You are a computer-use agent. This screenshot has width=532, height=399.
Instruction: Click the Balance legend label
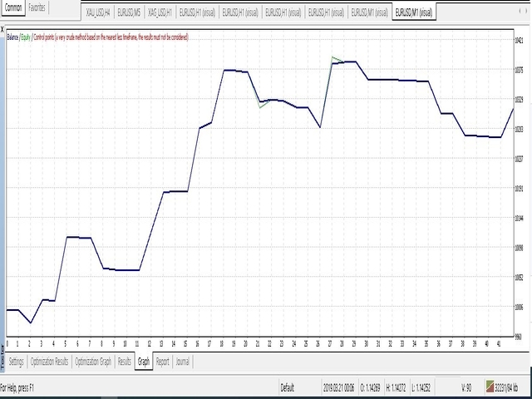tap(12, 37)
